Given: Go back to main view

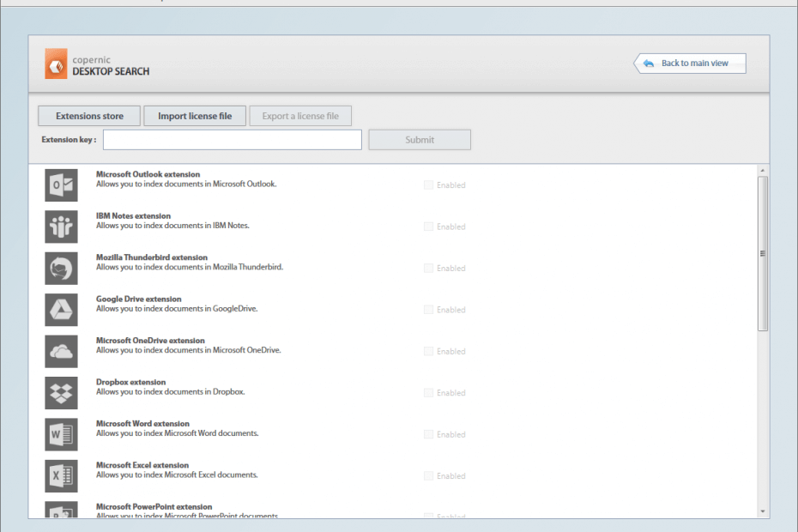Looking at the screenshot, I should tap(690, 63).
